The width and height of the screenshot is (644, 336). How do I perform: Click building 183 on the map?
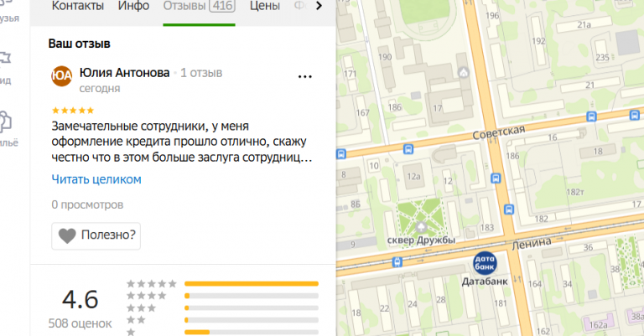[487, 227]
